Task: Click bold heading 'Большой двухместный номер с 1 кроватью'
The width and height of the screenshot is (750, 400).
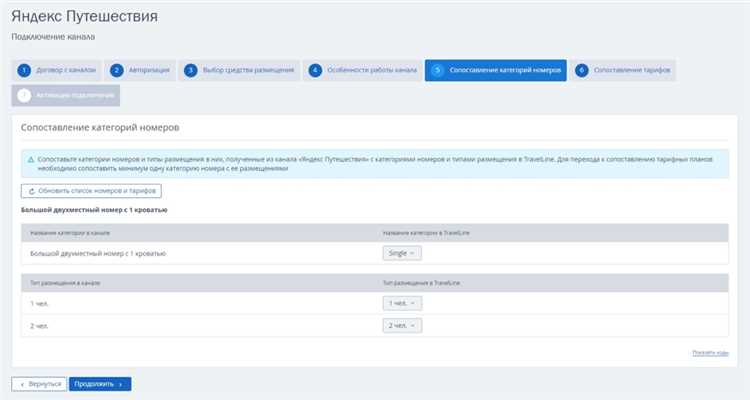Action: coord(94,210)
